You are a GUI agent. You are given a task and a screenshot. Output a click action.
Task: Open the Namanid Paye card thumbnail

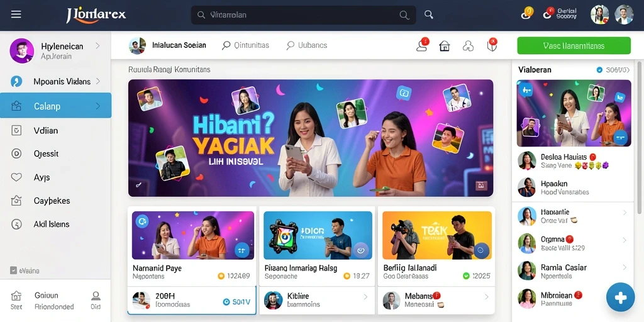tap(192, 235)
